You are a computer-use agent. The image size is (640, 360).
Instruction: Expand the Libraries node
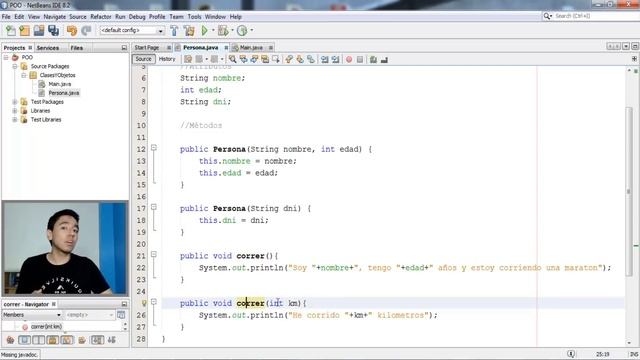point(15,111)
